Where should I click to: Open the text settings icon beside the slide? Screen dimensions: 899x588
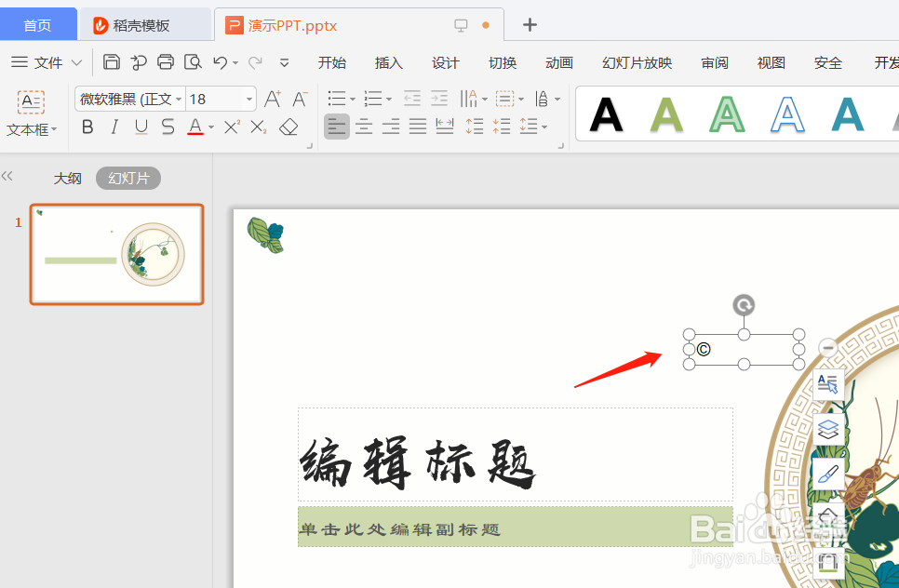[827, 383]
